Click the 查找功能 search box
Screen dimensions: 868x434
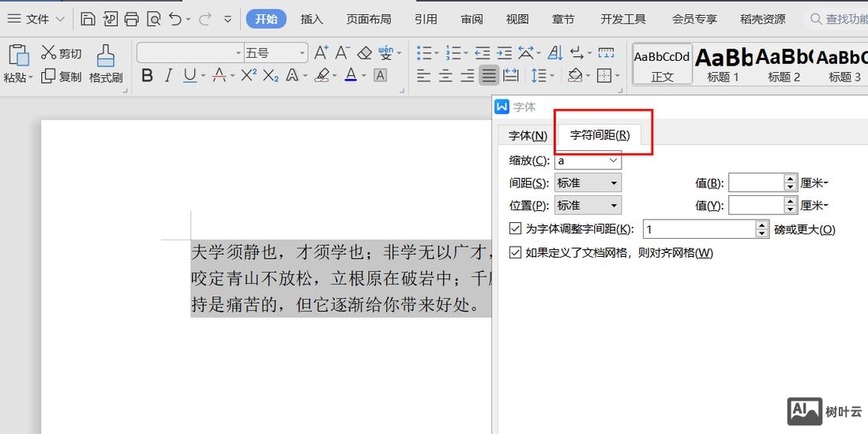click(838, 19)
